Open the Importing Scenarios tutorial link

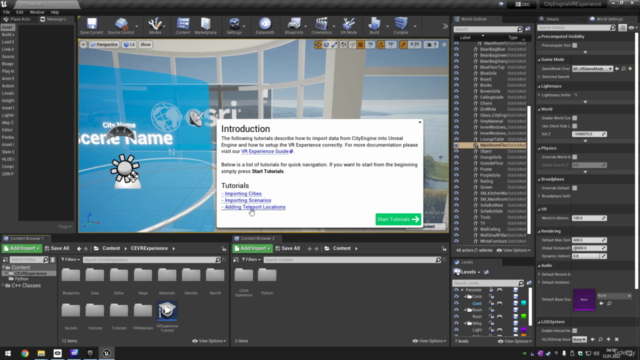248,200
